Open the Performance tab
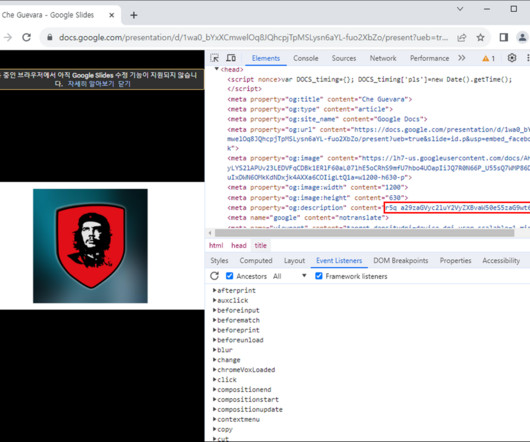The height and width of the screenshot is (442, 530). 430,58
